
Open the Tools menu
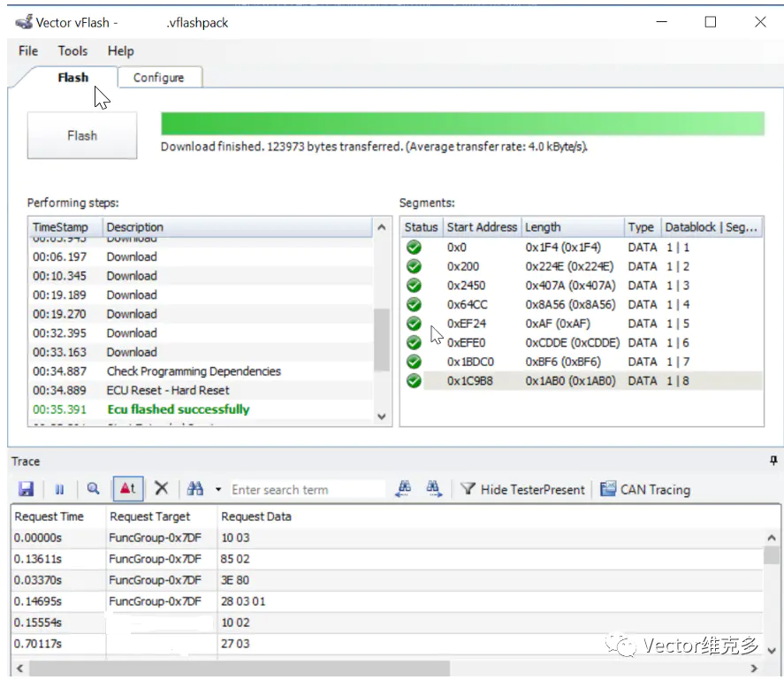tap(73, 50)
